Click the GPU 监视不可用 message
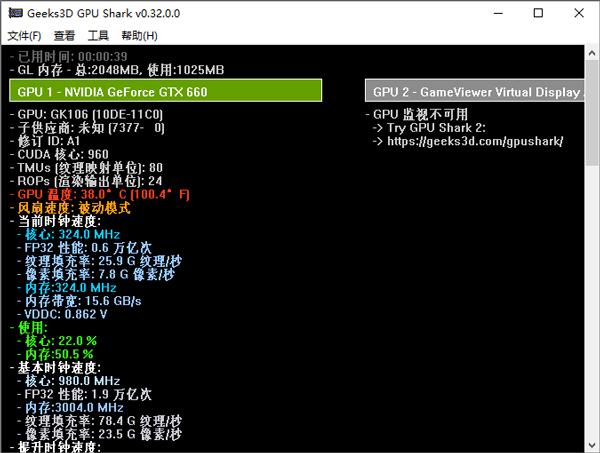600x453 pixels. 417,114
